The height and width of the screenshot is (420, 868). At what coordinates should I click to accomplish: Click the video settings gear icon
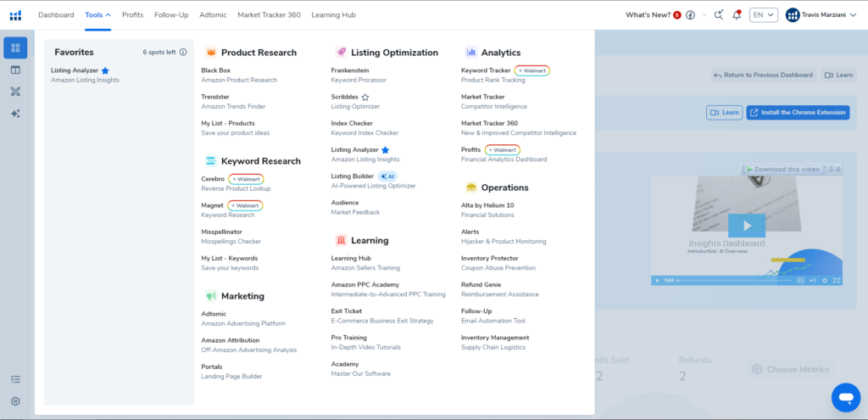[x=824, y=280]
